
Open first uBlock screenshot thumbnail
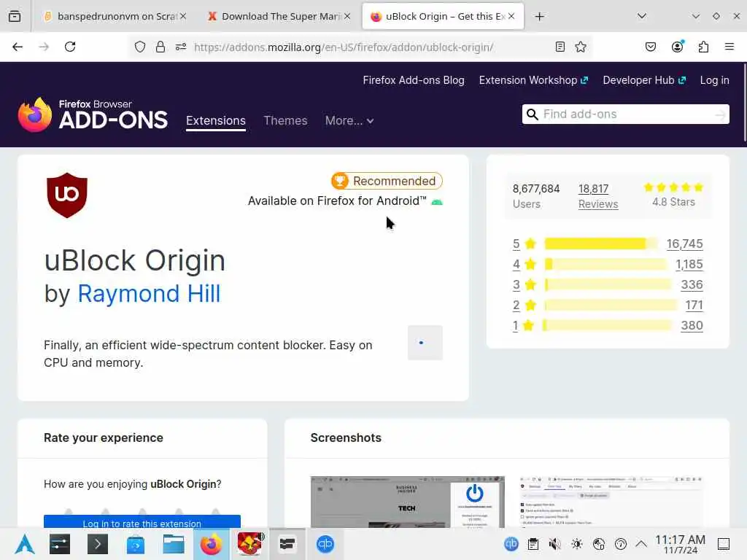click(407, 502)
